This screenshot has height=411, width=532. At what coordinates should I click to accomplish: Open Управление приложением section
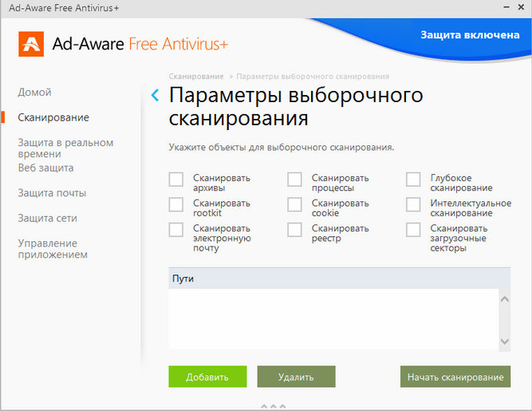[53, 248]
